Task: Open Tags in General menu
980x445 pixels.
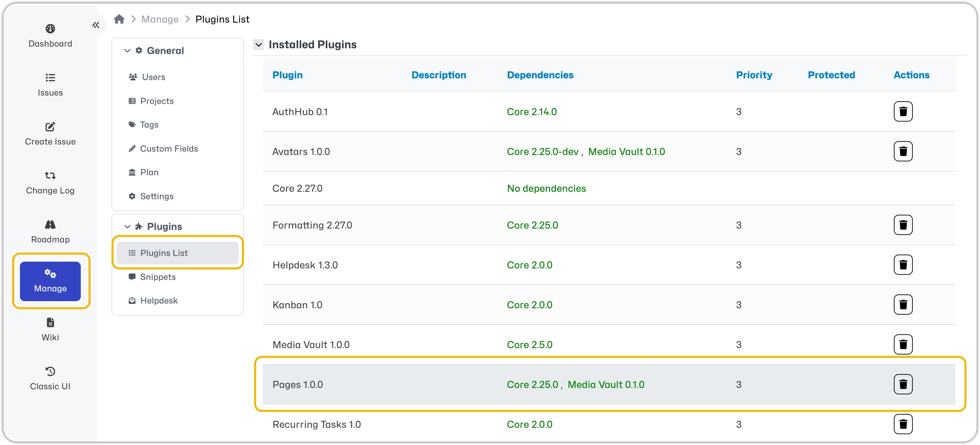Action: click(143, 125)
